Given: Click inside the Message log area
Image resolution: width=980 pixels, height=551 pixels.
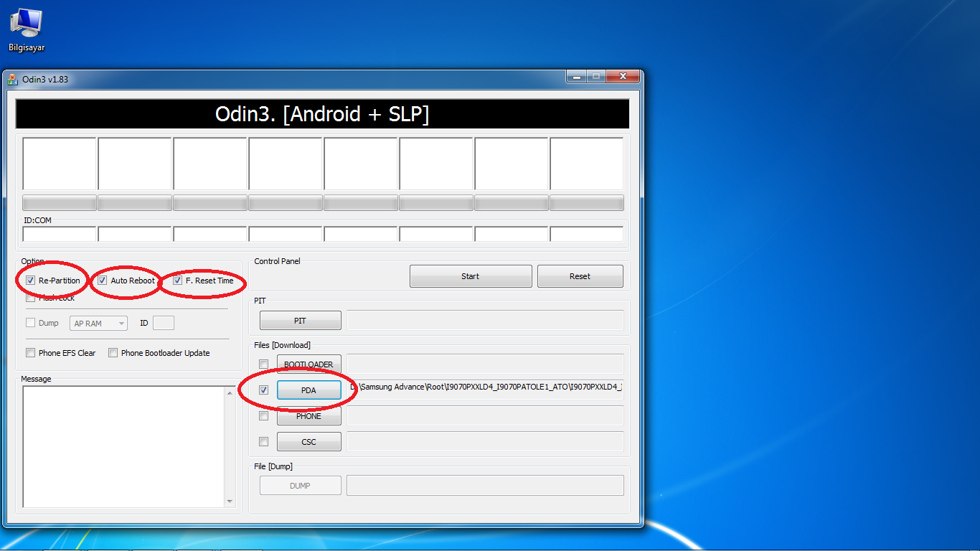Looking at the screenshot, I should tap(123, 447).
